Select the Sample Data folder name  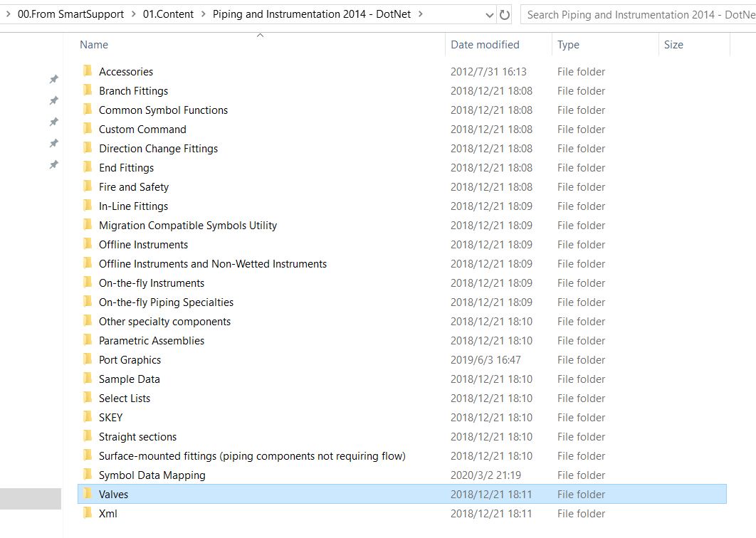[x=130, y=379]
